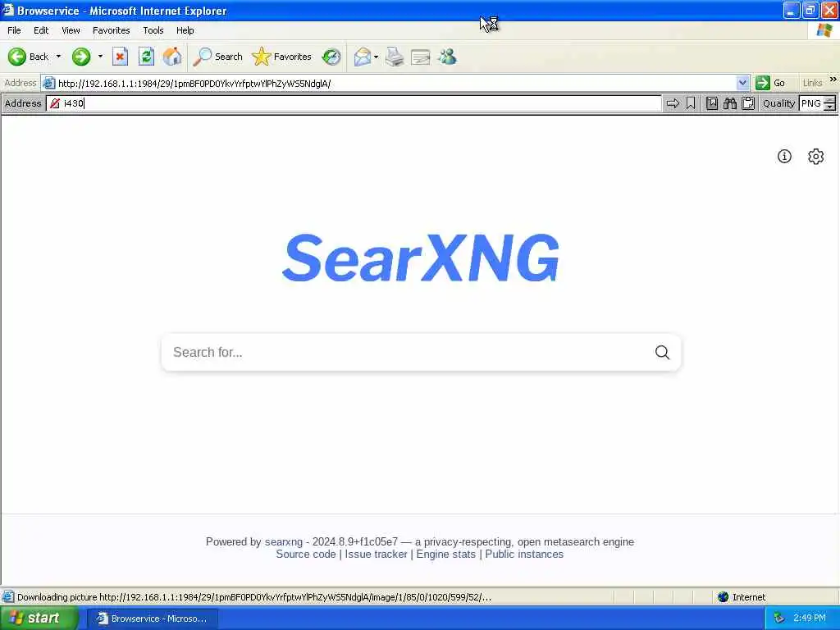Open the IE Search pane

218,57
